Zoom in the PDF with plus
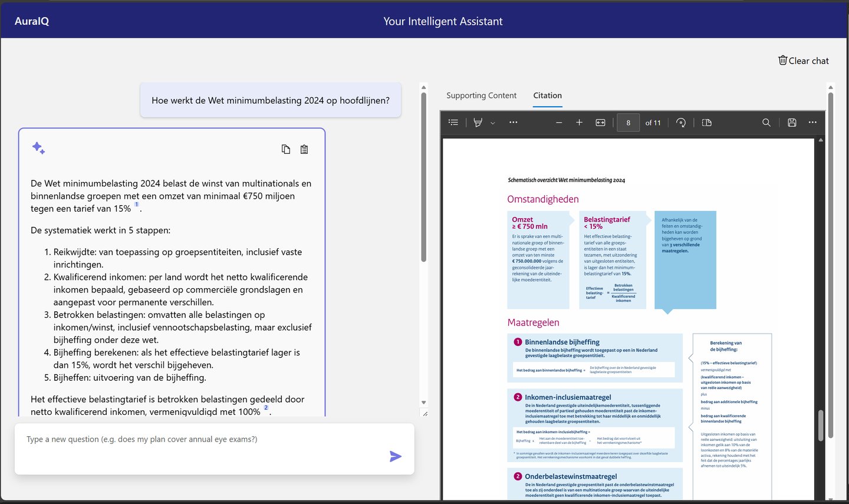 pyautogui.click(x=580, y=123)
